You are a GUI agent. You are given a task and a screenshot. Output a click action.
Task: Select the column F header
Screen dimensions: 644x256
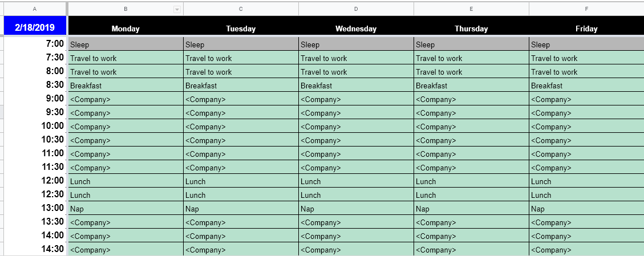[586, 9]
